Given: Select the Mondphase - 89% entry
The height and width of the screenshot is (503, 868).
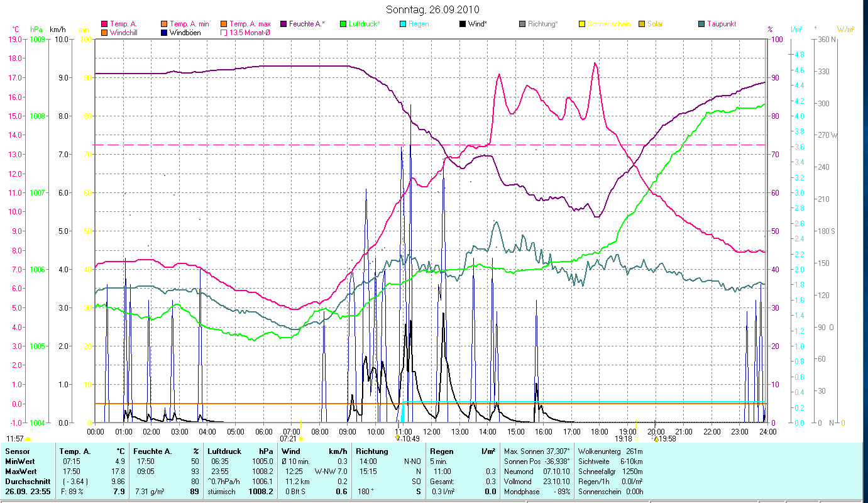Looking at the screenshot, I should (537, 492).
